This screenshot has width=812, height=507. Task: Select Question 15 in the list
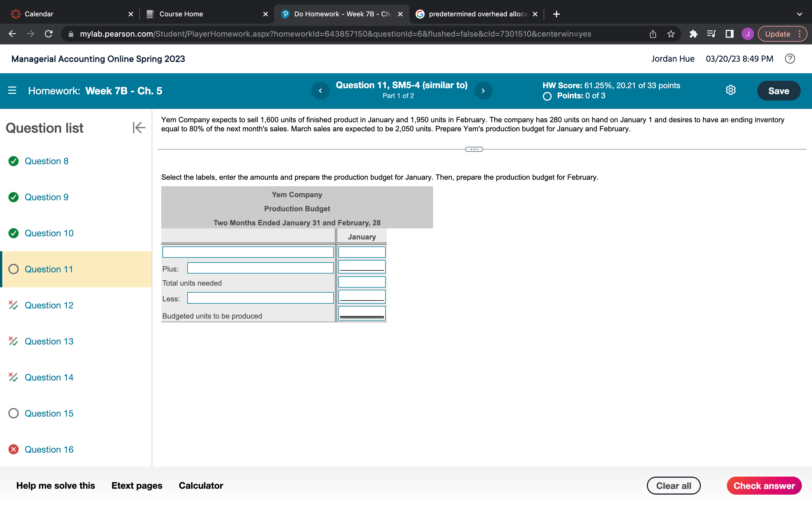[x=49, y=413]
